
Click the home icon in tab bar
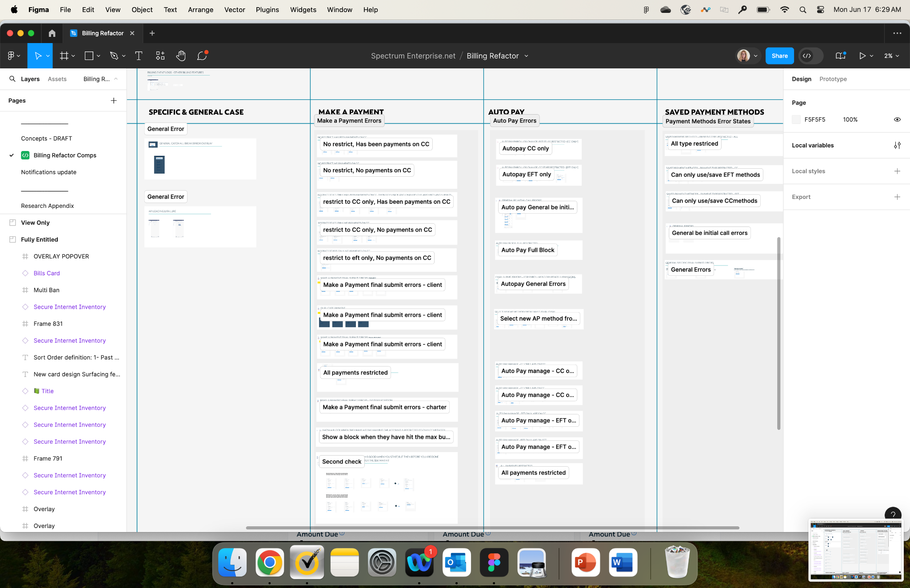[52, 33]
